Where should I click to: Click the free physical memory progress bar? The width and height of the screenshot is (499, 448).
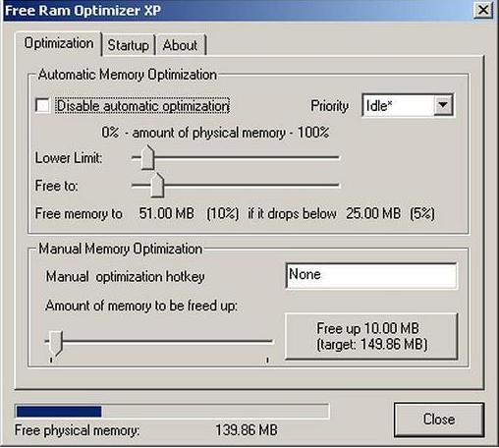[172, 412]
